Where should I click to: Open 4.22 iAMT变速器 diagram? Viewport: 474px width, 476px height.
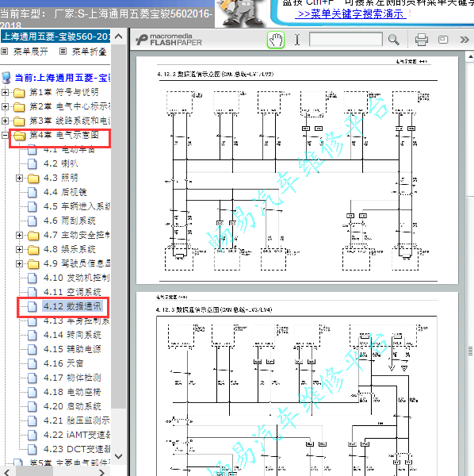[76, 435]
